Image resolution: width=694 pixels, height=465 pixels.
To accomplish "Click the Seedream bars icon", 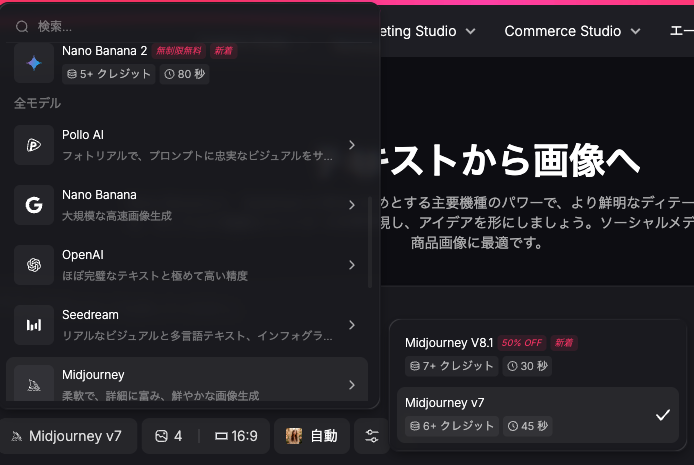I will [x=34, y=325].
